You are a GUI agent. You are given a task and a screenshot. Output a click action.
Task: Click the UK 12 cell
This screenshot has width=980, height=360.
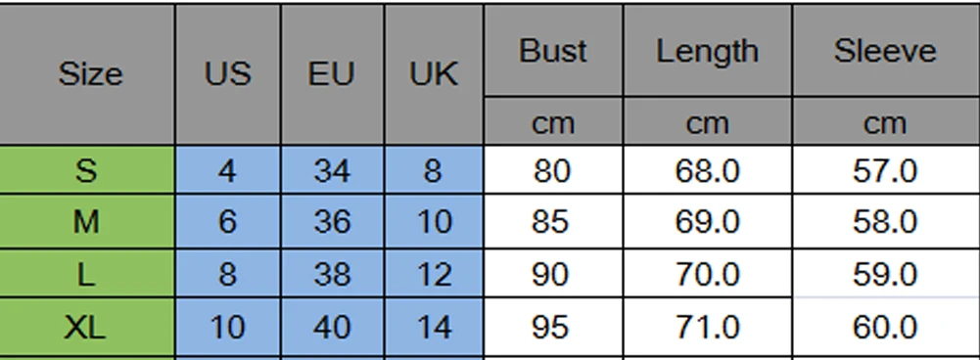pyautogui.click(x=434, y=274)
